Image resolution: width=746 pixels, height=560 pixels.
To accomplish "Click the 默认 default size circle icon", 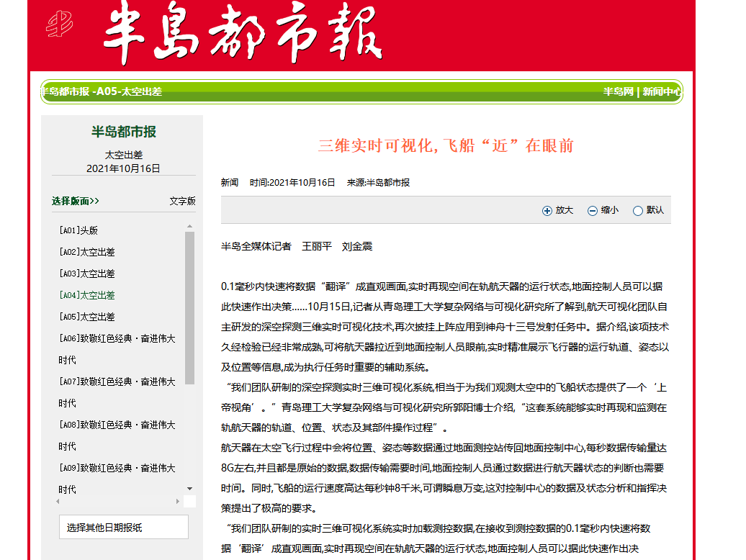I will click(637, 211).
